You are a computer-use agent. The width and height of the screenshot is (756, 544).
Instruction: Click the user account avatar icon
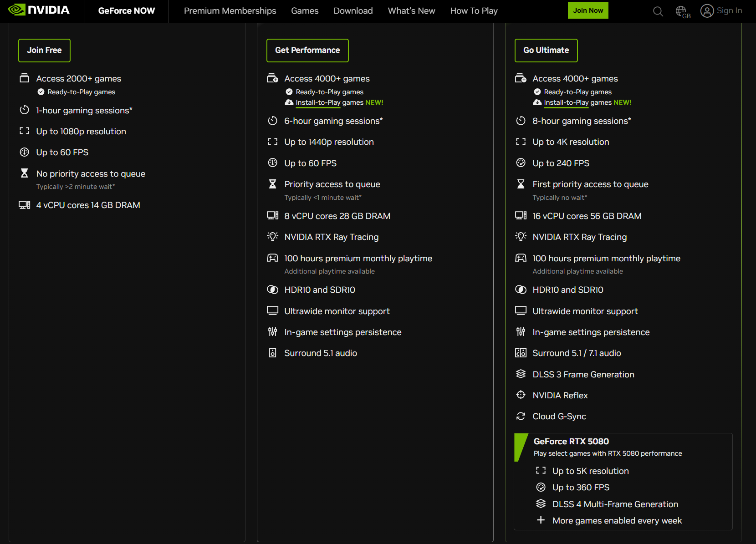click(707, 11)
